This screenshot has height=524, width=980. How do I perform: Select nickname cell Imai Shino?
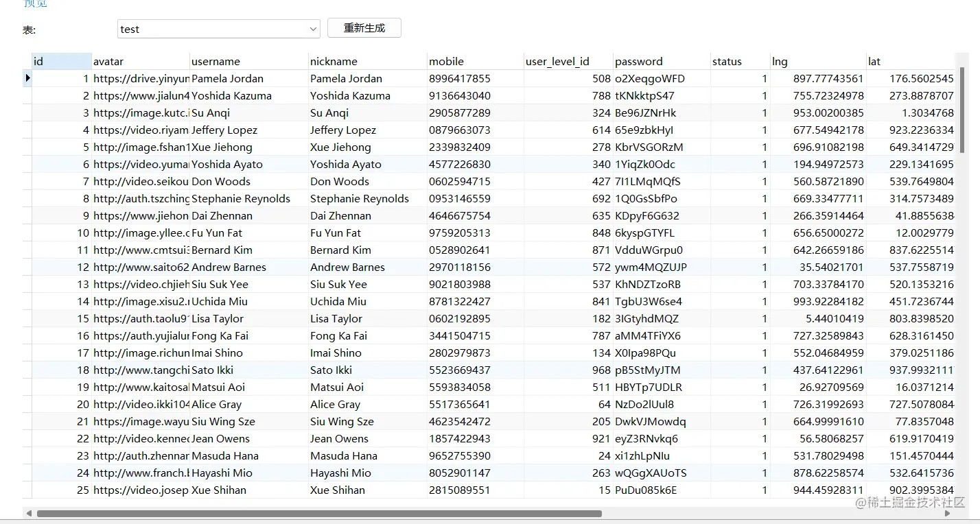[x=368, y=353]
